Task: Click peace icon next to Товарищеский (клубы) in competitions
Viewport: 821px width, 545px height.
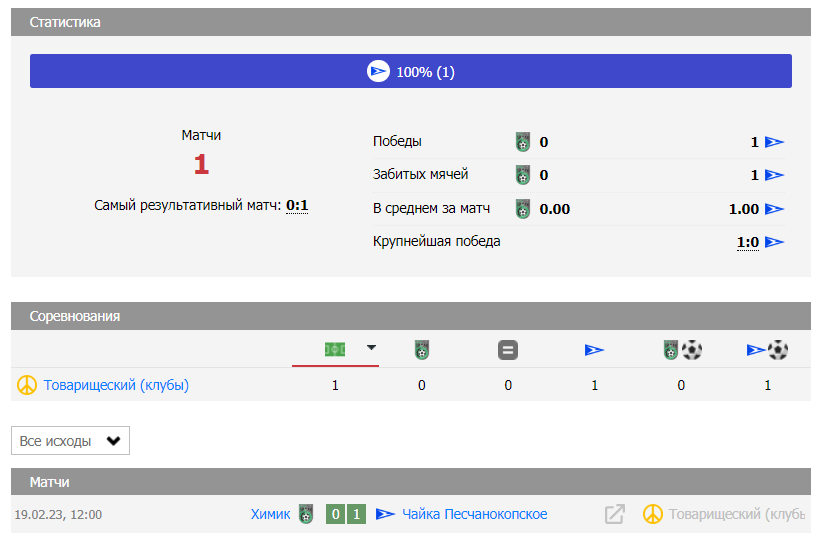Action: point(27,385)
